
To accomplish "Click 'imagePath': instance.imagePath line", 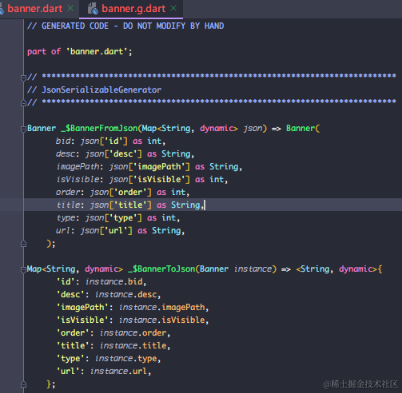I will coord(133,307).
